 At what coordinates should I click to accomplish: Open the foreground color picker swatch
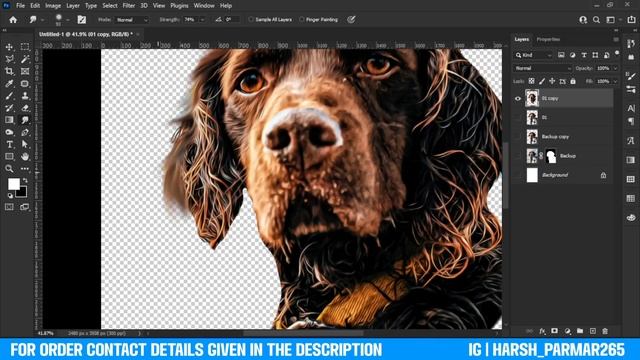click(13, 184)
